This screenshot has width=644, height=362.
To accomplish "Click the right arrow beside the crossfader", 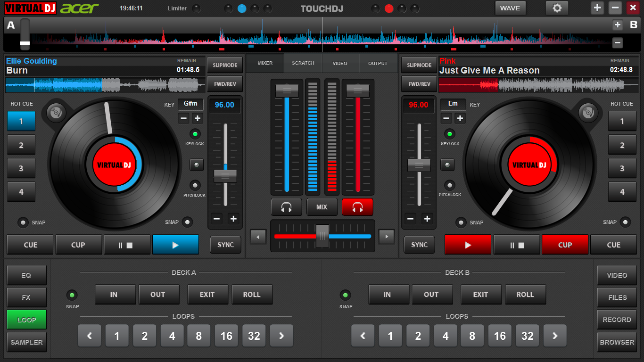I will pos(387,237).
